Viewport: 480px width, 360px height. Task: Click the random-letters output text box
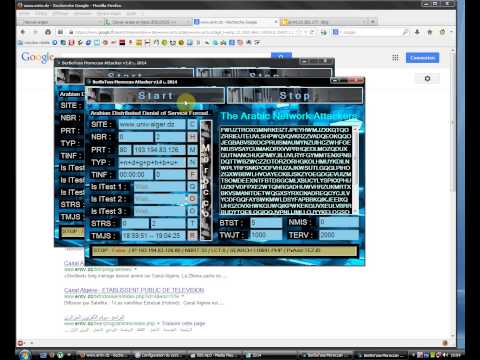[285, 170]
